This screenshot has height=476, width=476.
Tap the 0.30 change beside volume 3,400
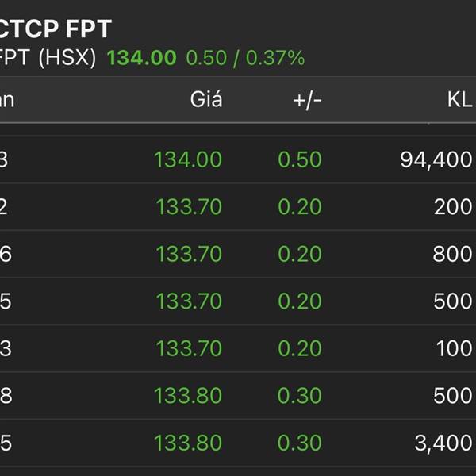300,443
